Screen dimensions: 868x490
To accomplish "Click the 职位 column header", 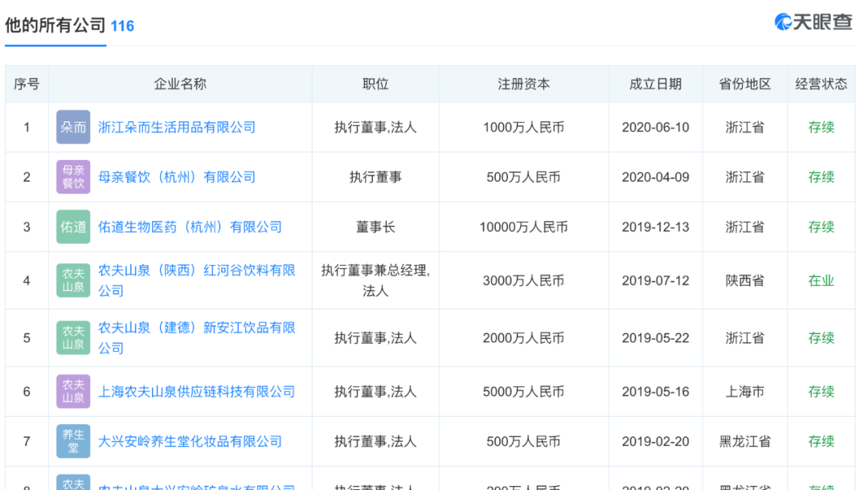I will [375, 84].
